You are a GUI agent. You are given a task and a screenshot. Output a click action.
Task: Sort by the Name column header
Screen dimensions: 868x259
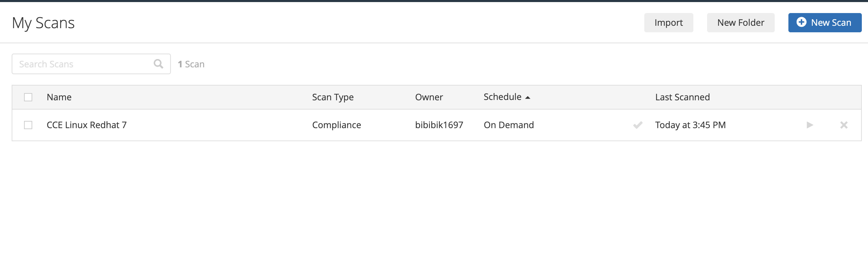coord(59,97)
